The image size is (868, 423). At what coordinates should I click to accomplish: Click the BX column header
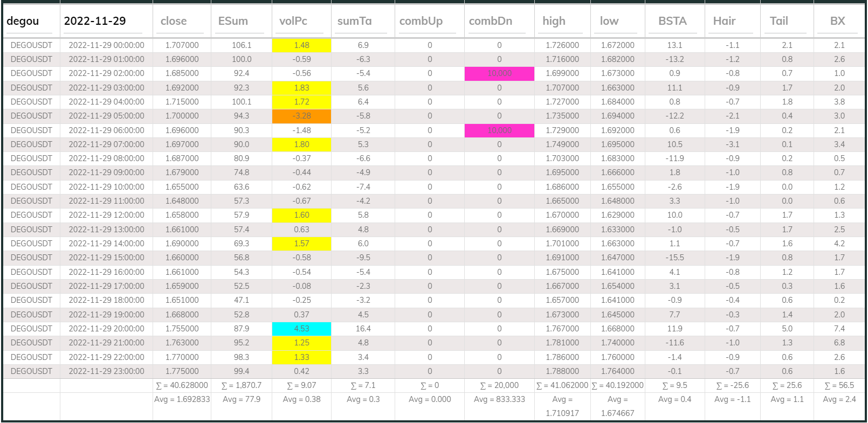click(x=837, y=21)
